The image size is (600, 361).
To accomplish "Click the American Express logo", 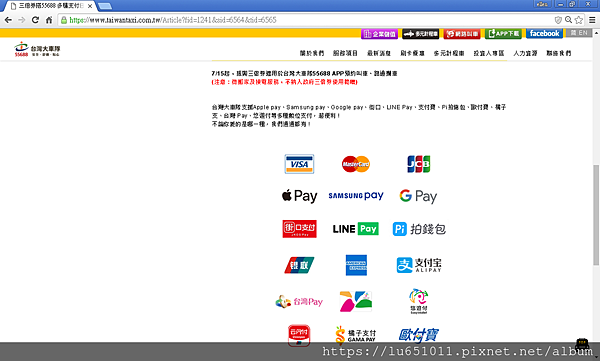I will 356,265.
